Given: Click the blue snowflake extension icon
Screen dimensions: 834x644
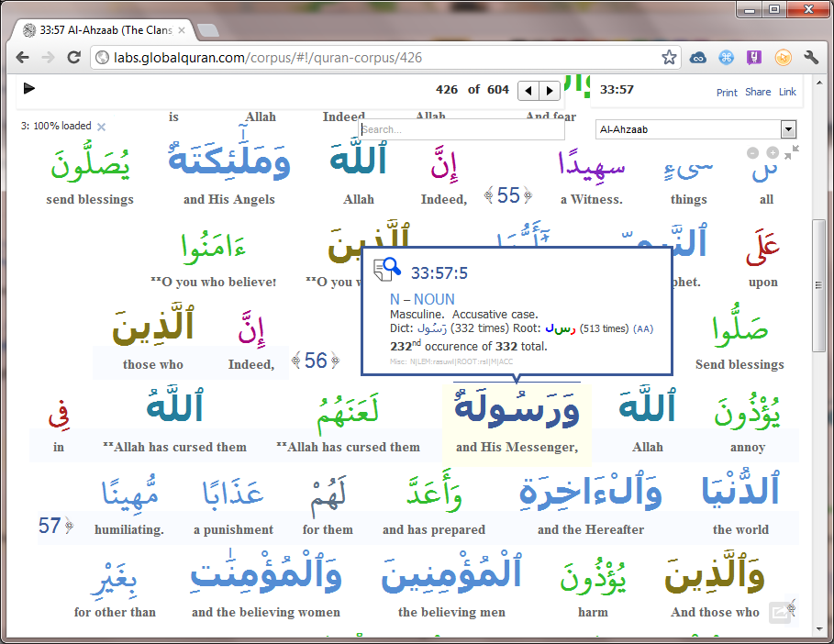Looking at the screenshot, I should pyautogui.click(x=726, y=57).
